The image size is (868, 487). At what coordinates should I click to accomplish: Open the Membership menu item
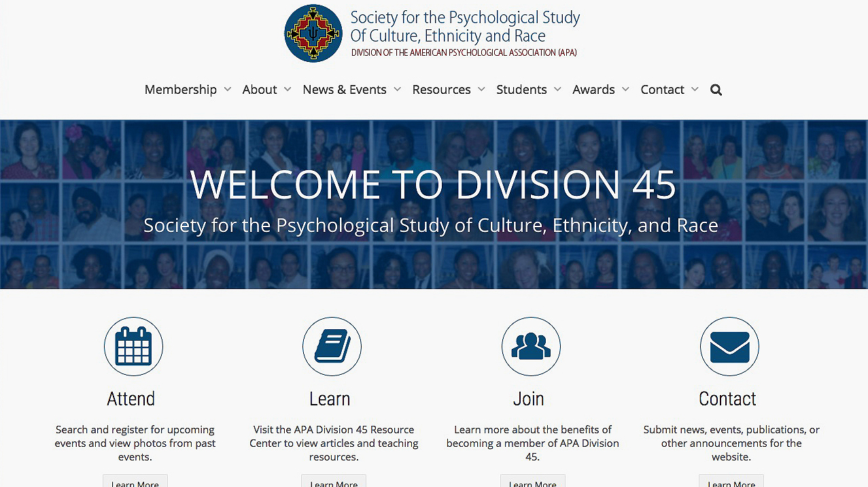point(181,90)
